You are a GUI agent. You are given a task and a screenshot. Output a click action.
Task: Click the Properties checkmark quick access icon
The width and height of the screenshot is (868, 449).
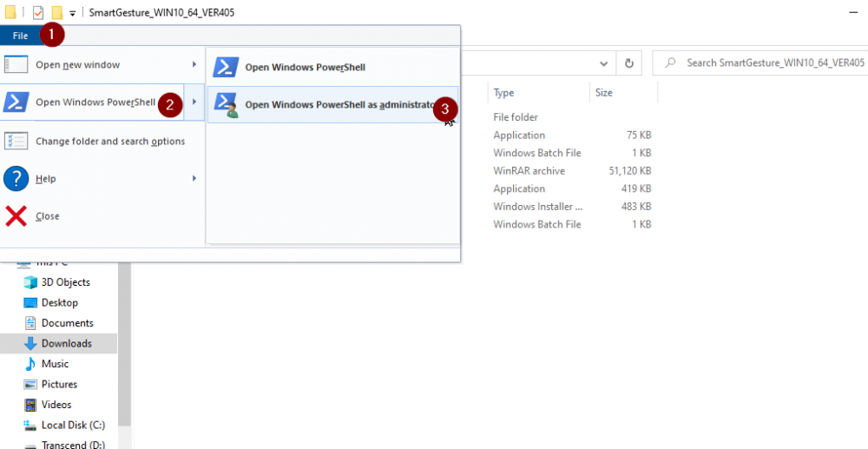(x=38, y=13)
